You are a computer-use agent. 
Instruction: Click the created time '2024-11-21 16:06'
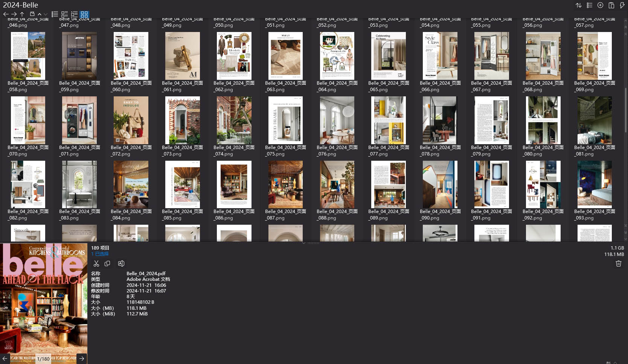point(146,285)
